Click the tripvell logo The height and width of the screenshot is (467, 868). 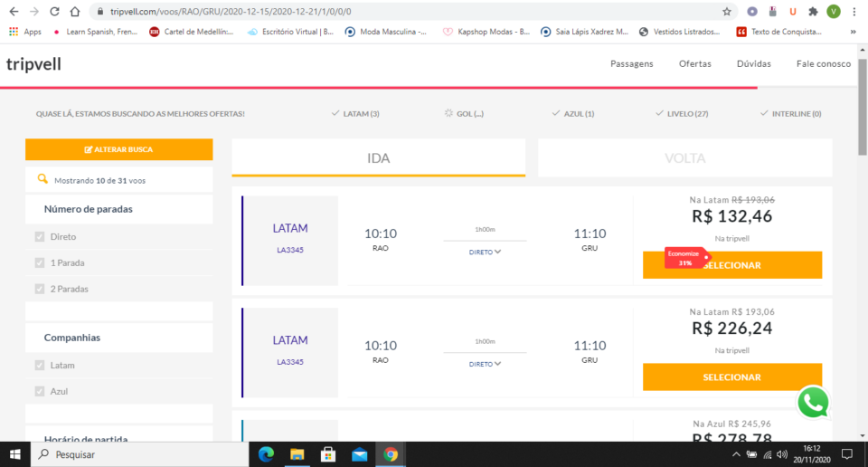33,64
